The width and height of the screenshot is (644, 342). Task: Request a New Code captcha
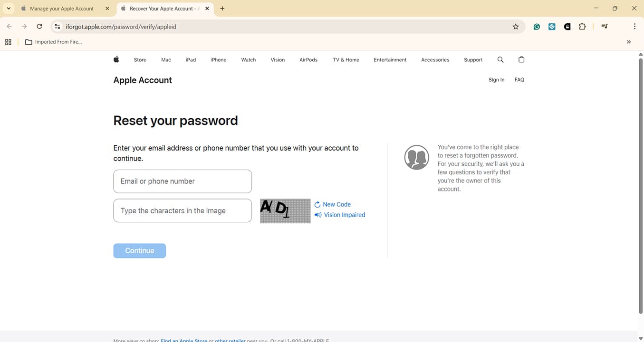coord(336,205)
